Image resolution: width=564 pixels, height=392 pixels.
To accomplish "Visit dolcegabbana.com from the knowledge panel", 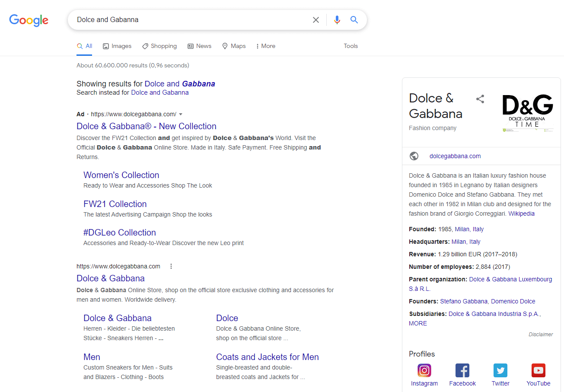I will click(455, 156).
